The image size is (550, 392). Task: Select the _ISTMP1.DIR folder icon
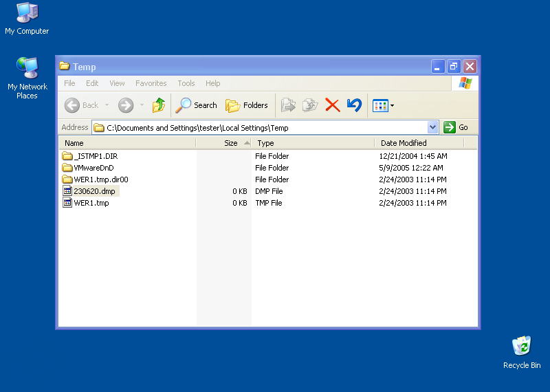(x=67, y=156)
